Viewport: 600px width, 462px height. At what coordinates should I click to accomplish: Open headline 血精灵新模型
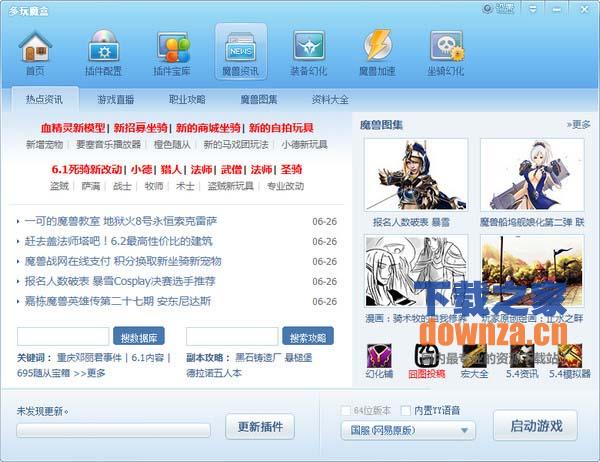73,128
